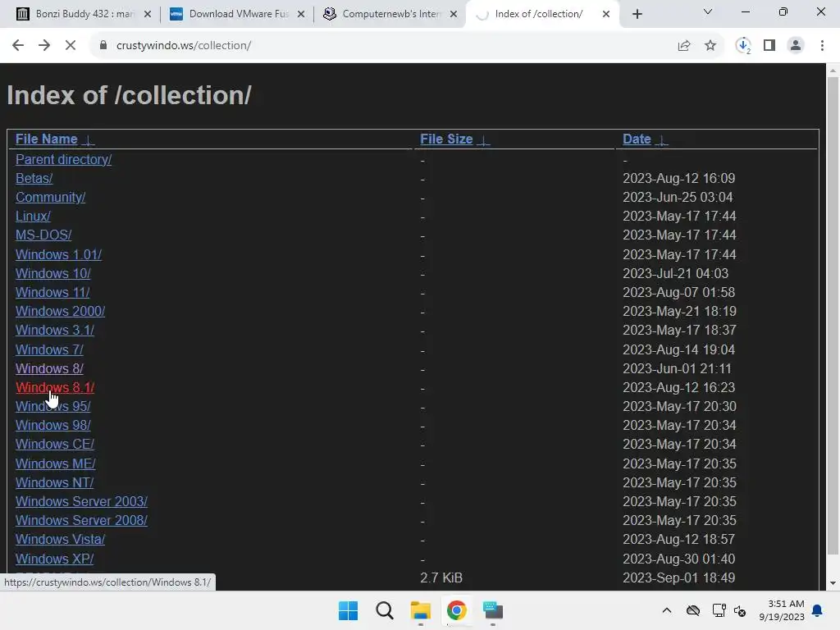Viewport: 840px width, 630px height.
Task: Open the Windows Start menu
Action: tap(348, 610)
